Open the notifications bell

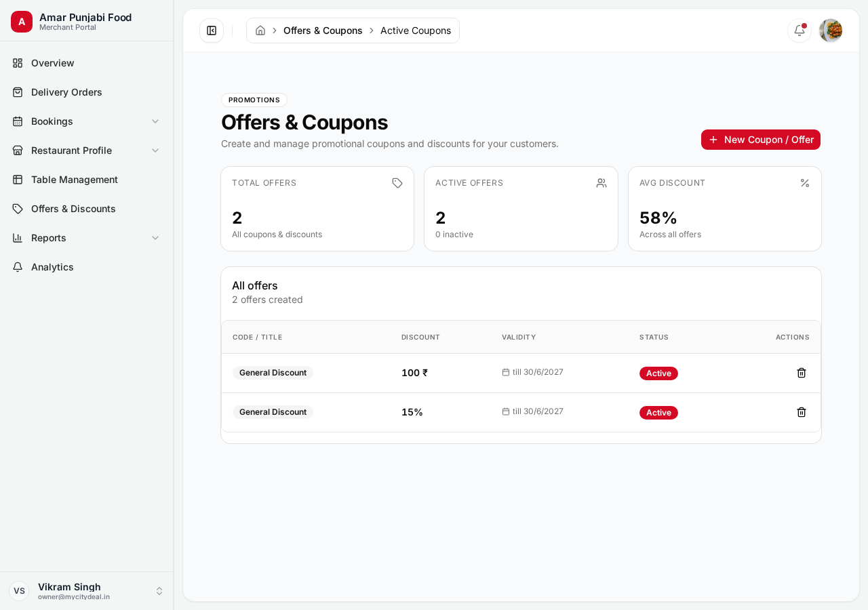[x=800, y=30]
